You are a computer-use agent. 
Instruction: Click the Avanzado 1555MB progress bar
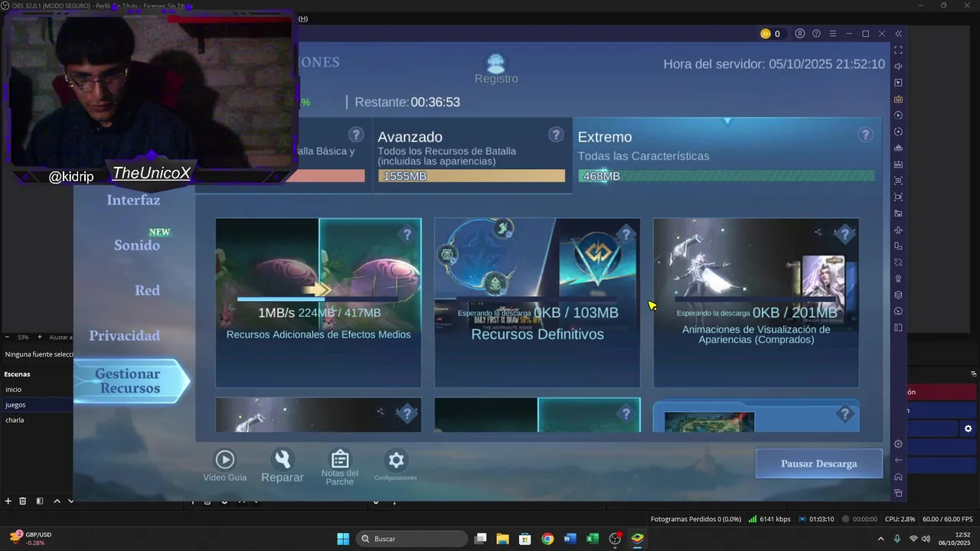click(x=472, y=176)
